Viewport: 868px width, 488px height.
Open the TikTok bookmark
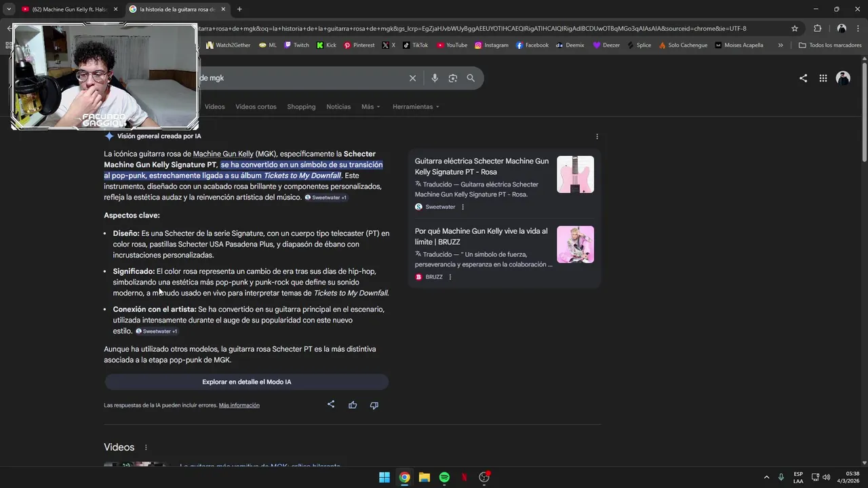pos(415,45)
